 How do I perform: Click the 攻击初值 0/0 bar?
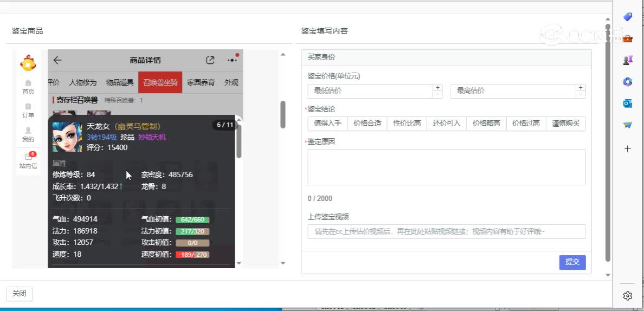pos(192,243)
